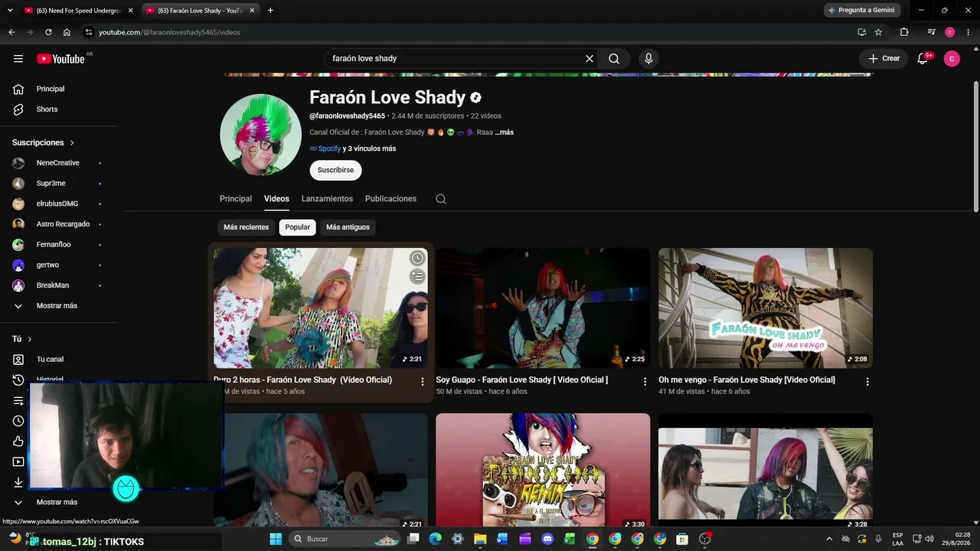
Task: Add Duro 2 horas video to queue
Action: (417, 276)
